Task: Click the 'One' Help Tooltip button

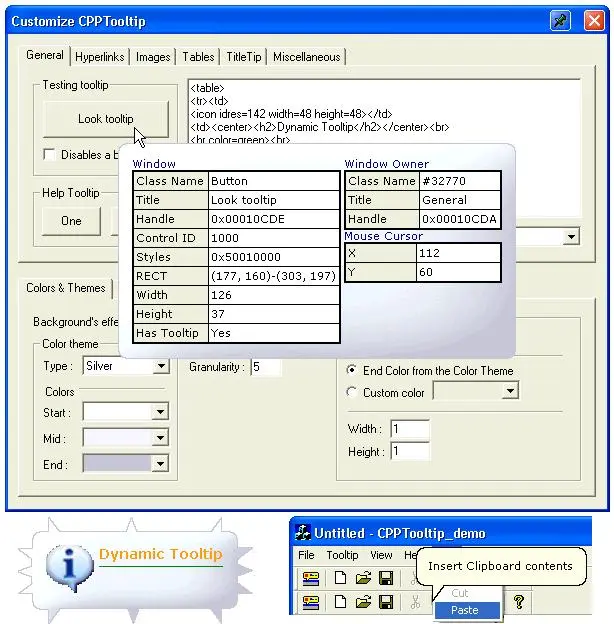Action: pos(71,220)
